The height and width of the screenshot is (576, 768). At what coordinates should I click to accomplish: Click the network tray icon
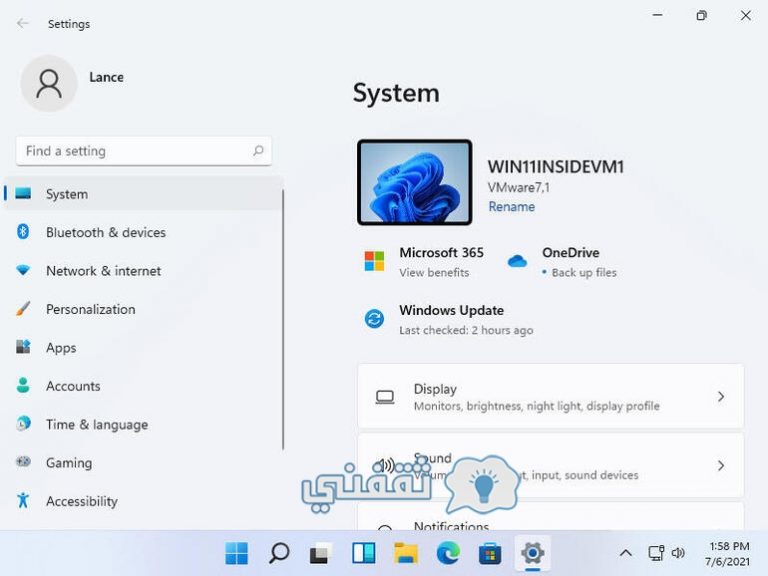[656, 553]
